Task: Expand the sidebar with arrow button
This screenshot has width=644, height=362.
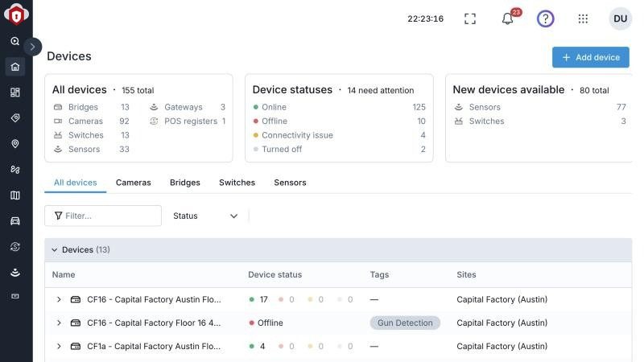Action: click(32, 47)
